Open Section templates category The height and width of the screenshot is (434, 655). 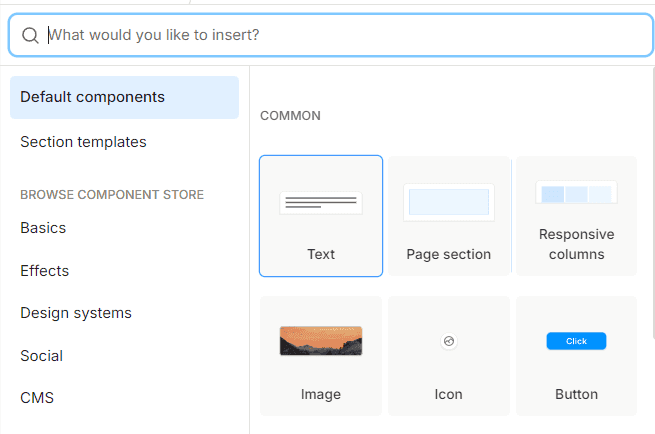(124, 142)
